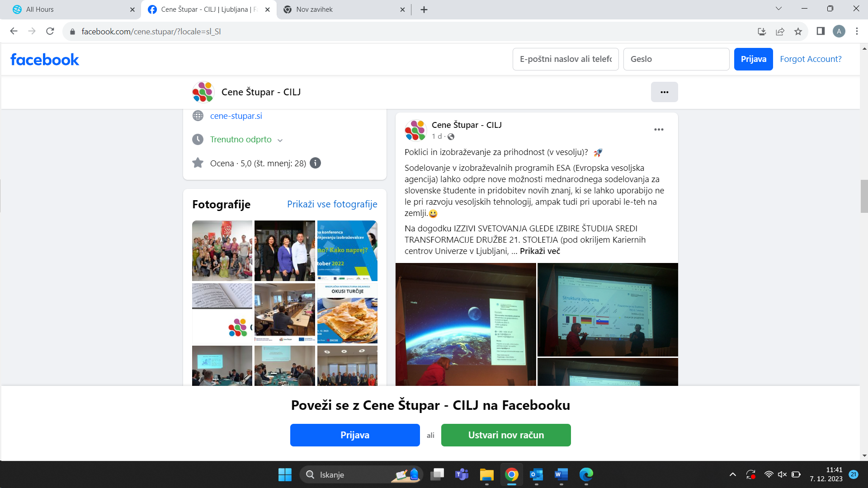Click the Facebook home logo icon

tap(45, 58)
